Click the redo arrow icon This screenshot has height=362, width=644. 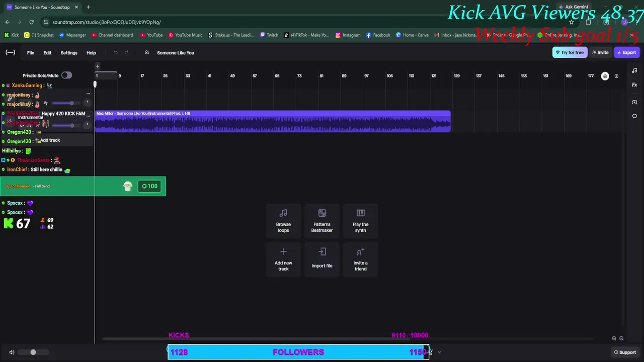coord(126,52)
